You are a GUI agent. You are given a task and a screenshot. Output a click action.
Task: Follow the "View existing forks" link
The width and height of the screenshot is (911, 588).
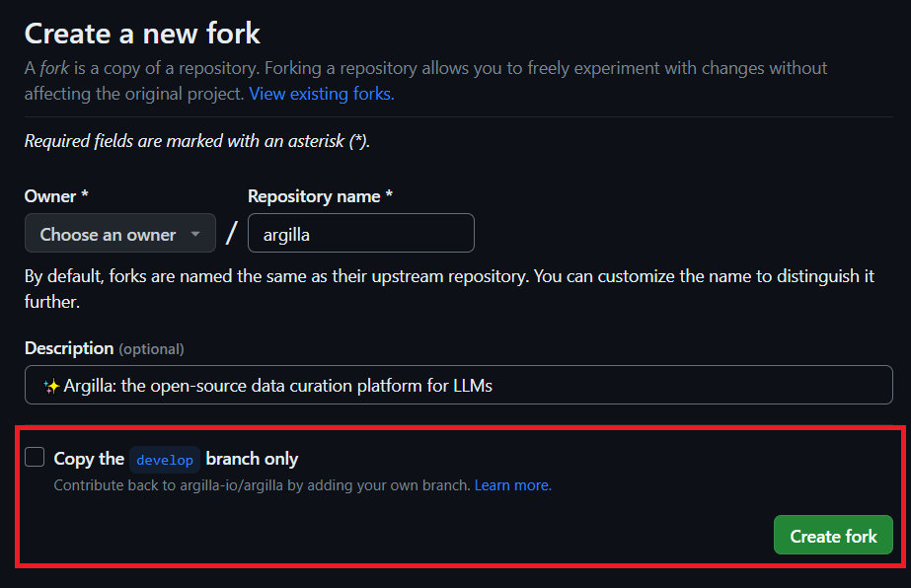click(x=321, y=94)
